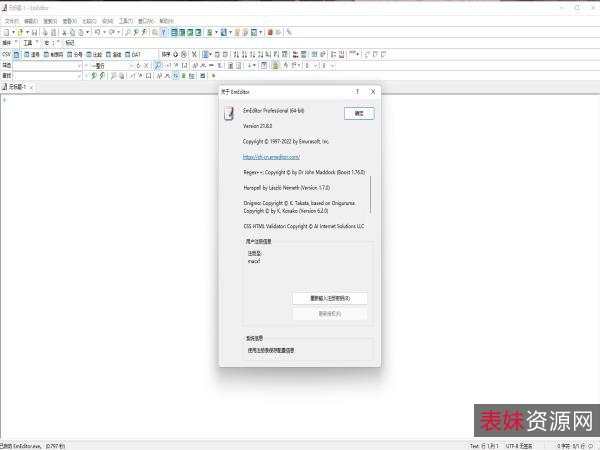Click the credits scrollbar in About dialog
The height and width of the screenshot is (450, 600).
[x=370, y=195]
